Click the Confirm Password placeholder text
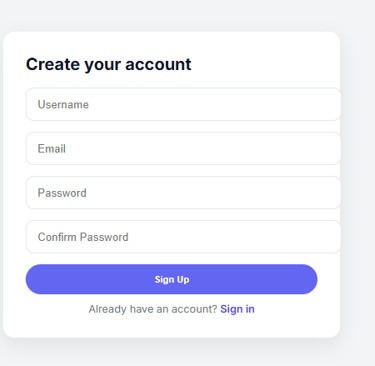The height and width of the screenshot is (366, 375). click(83, 237)
